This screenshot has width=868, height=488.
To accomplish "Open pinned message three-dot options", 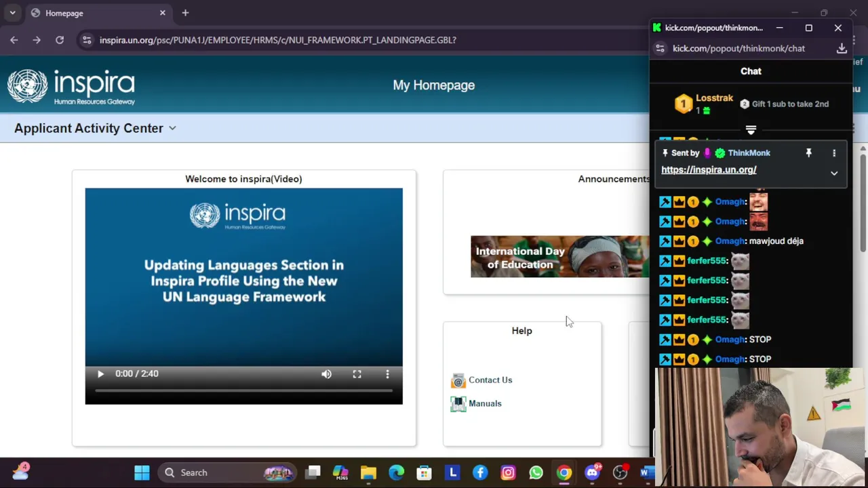I will 834,153.
